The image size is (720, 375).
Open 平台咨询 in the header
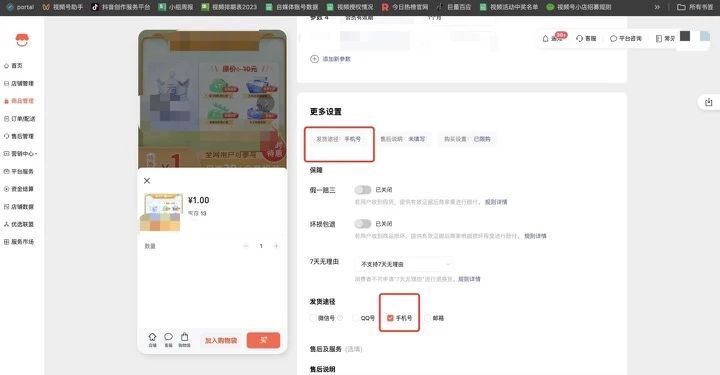click(625, 39)
